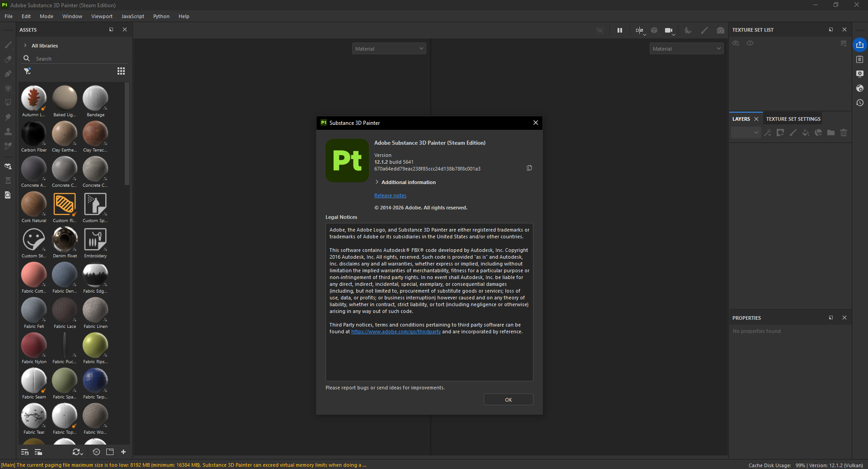
Task: Open the viewport symmetry mode dropdown
Action: [640, 30]
